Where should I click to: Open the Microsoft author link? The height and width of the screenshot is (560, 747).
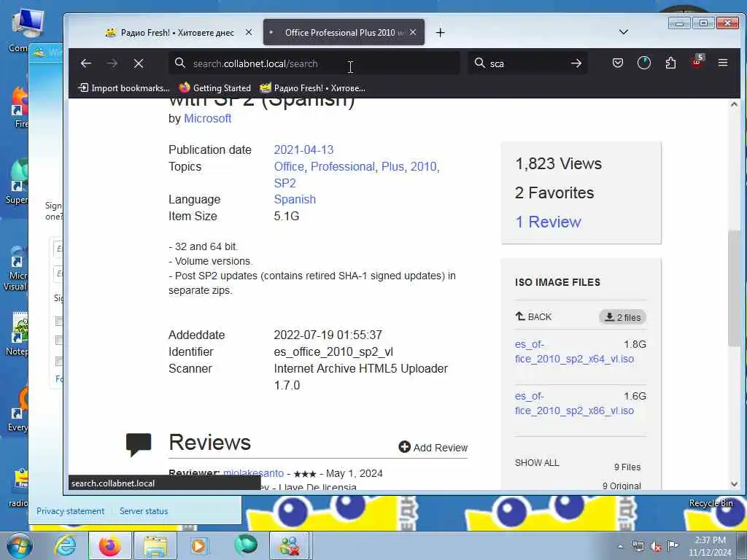[x=207, y=119]
